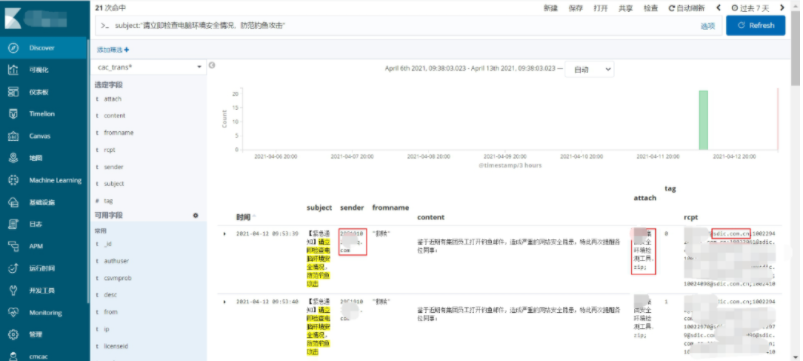Click the 2021-04-12 09:53:40 timestamp cell
The height and width of the screenshot is (361, 803).
(267, 302)
